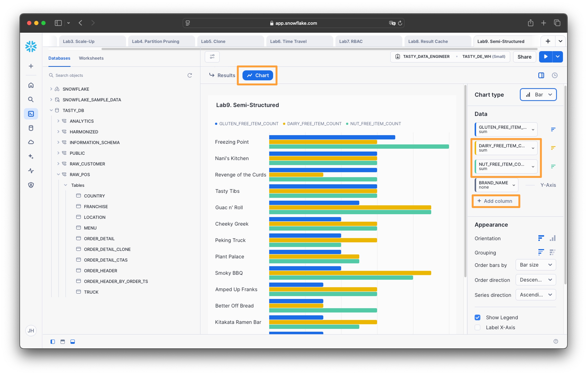Switch to the Worksheets tab
Viewport: 588px width, 375px height.
91,58
